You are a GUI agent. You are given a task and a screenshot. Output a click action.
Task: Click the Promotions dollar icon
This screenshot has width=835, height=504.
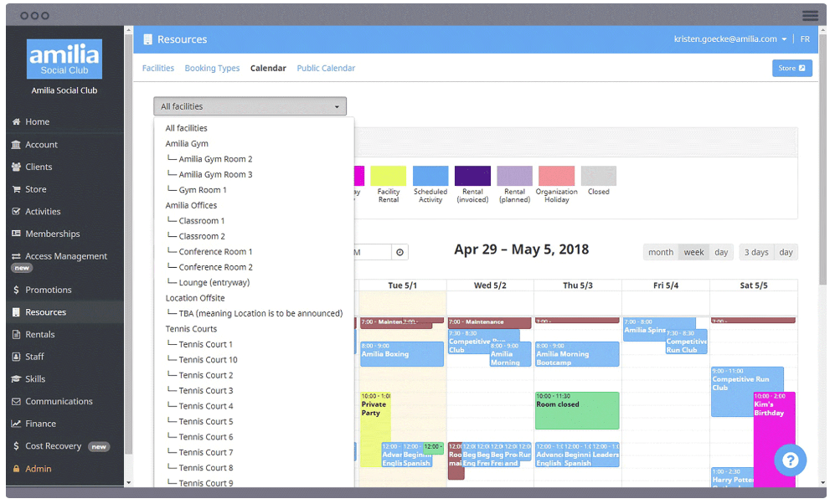pos(16,290)
